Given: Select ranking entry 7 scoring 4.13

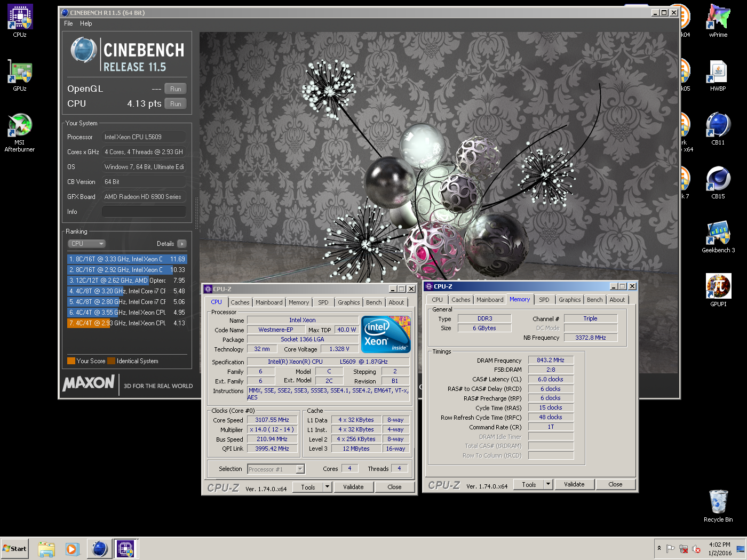Looking at the screenshot, I should tap(127, 323).
